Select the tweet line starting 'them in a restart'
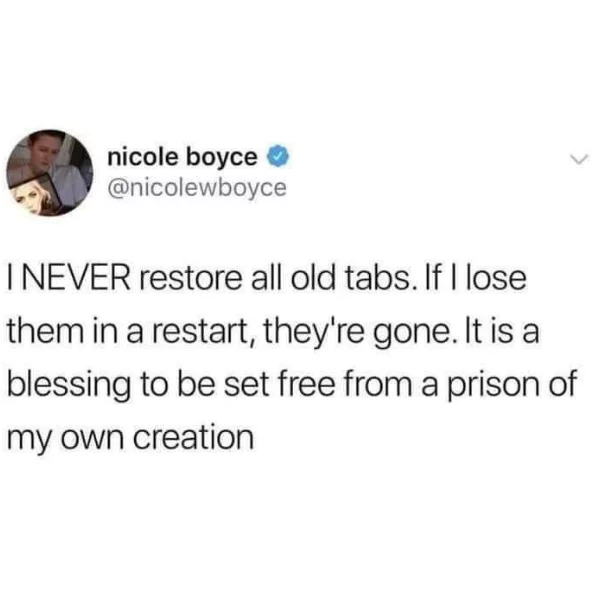This screenshot has width=600, height=600. (x=273, y=333)
